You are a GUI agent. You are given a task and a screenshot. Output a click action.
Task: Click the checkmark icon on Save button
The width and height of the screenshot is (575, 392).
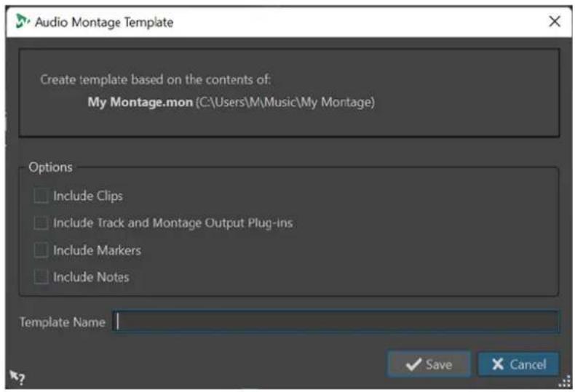413,364
